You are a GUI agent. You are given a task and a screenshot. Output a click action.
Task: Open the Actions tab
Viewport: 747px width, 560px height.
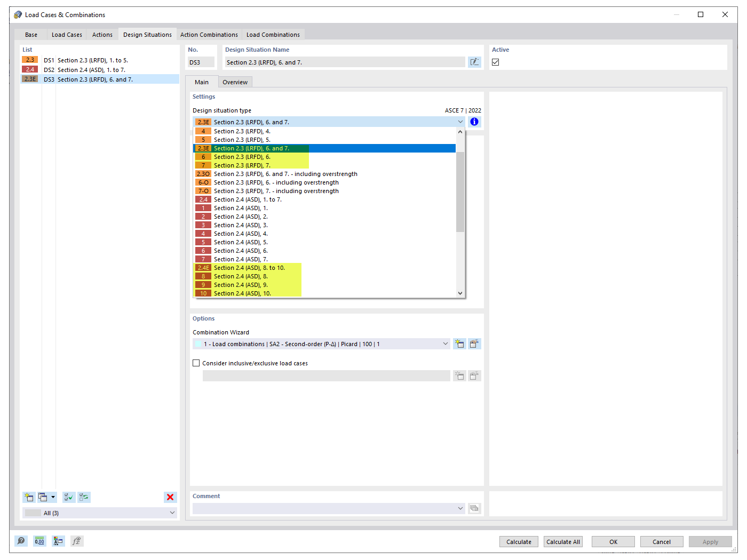pyautogui.click(x=102, y=35)
